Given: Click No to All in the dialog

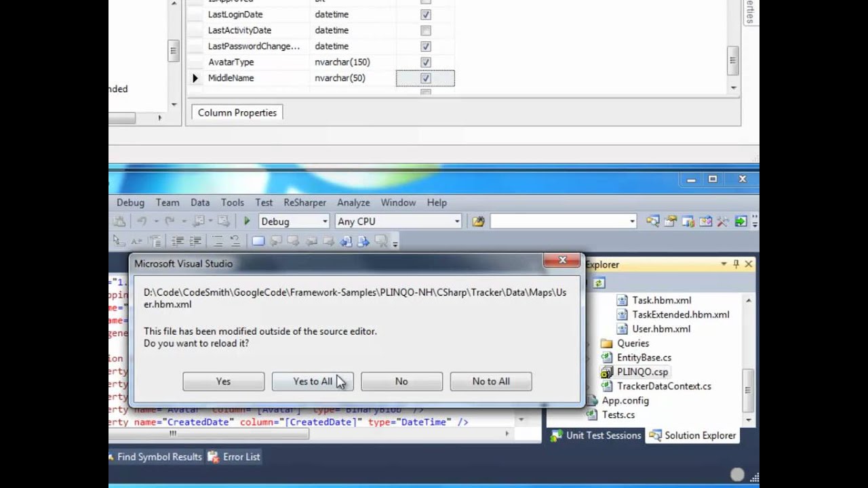Looking at the screenshot, I should click(491, 382).
